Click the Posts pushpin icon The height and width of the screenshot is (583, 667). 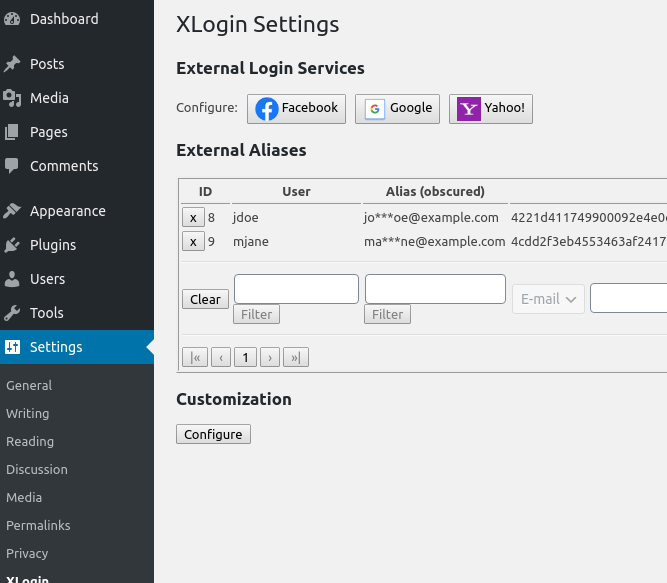pos(12,64)
